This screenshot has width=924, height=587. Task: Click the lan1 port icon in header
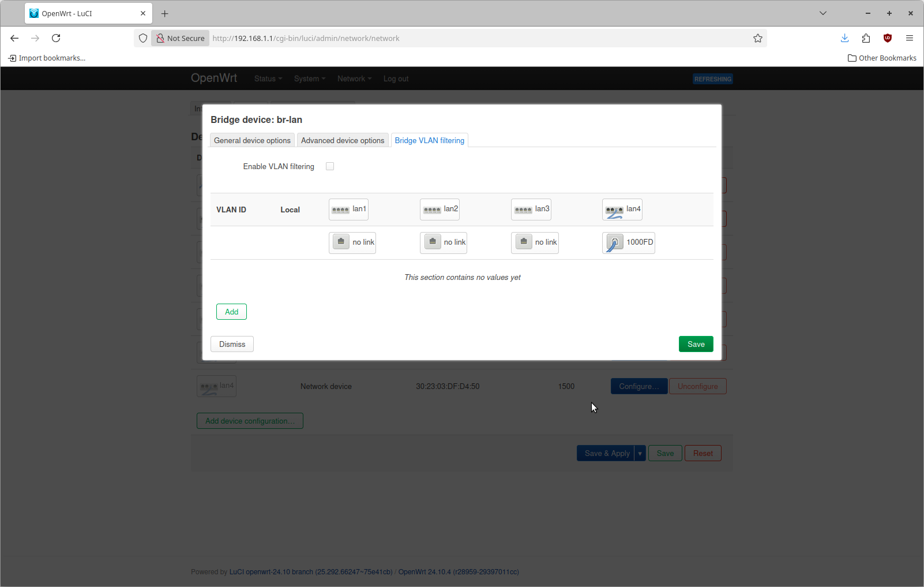[x=340, y=210]
